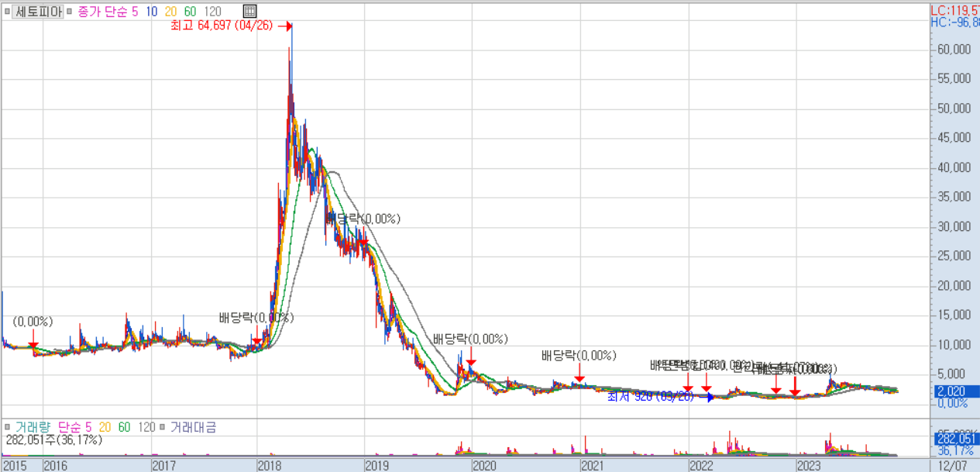Click the 2020 year on time axis
This screenshot has width=980, height=472.
point(484,465)
